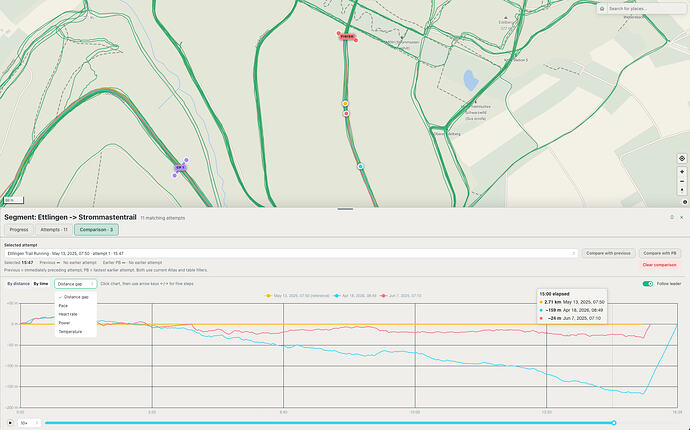The image size is (690, 430).
Task: Click the home icon beside the places search
Action: tap(602, 8)
